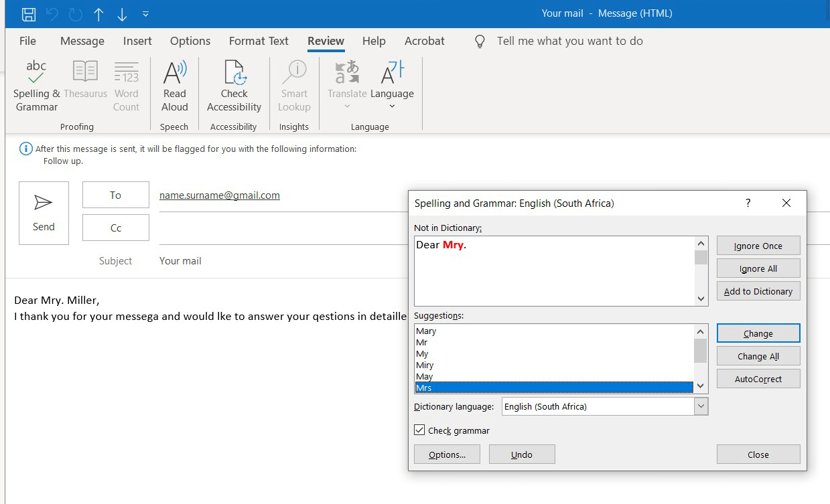Open Tell Me search via the lightbulb
This screenshot has width=830, height=504.
click(x=480, y=41)
